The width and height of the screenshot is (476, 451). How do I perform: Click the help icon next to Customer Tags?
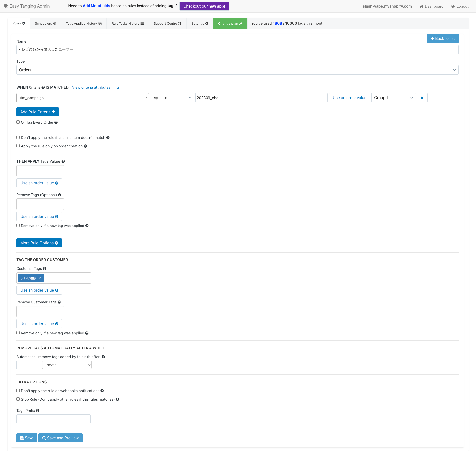[45, 269]
